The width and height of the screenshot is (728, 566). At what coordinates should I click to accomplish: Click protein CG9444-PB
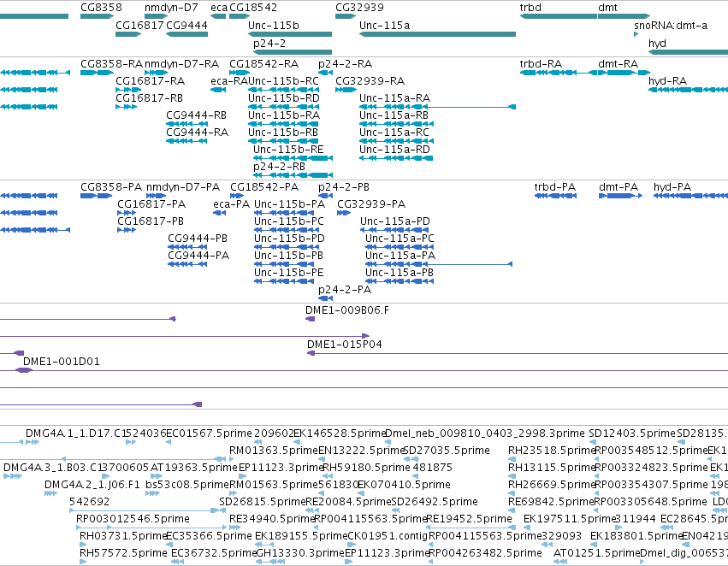pyautogui.click(x=198, y=239)
